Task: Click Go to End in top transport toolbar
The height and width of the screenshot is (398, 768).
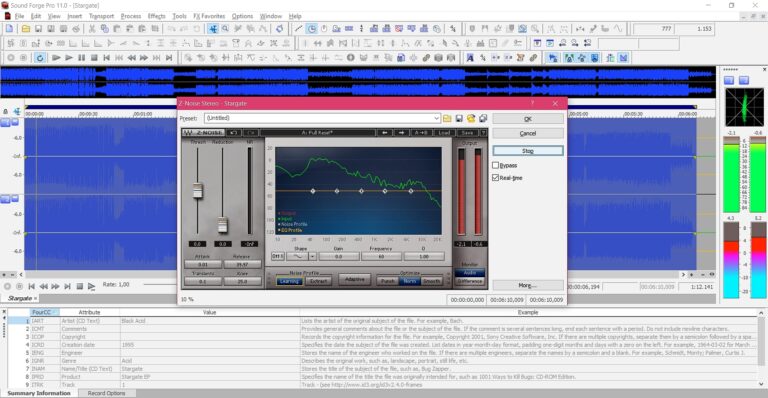Action: (169, 58)
